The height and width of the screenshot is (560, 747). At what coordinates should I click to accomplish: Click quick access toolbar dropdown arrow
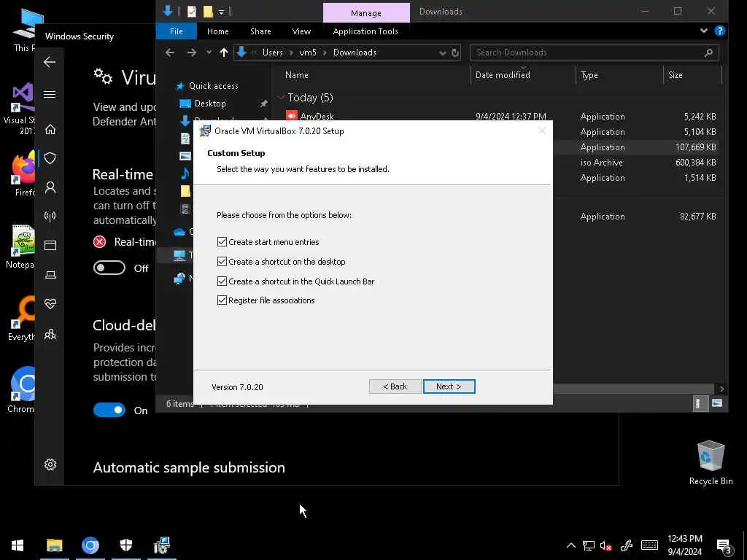(x=222, y=12)
